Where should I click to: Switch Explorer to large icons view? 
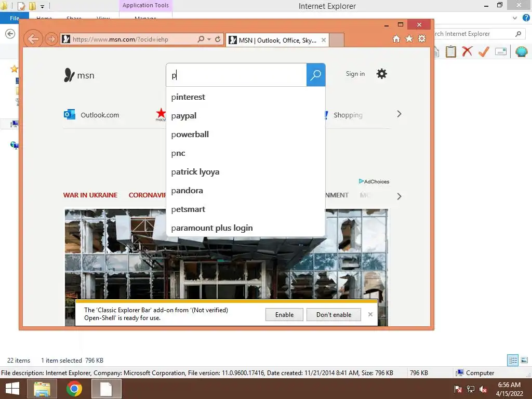click(x=524, y=361)
